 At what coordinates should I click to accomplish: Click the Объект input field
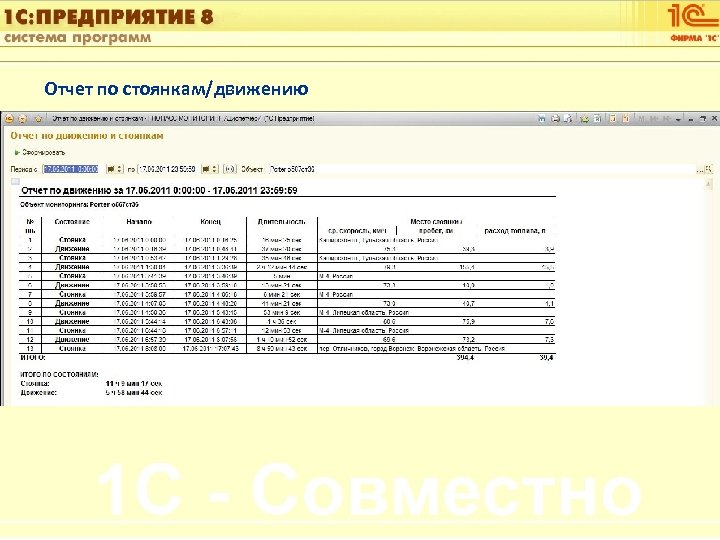482,169
